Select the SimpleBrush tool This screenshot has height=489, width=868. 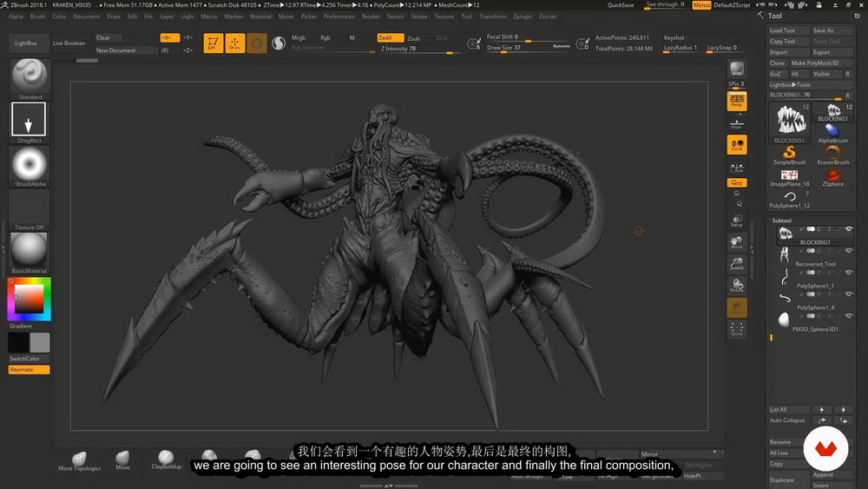click(789, 155)
